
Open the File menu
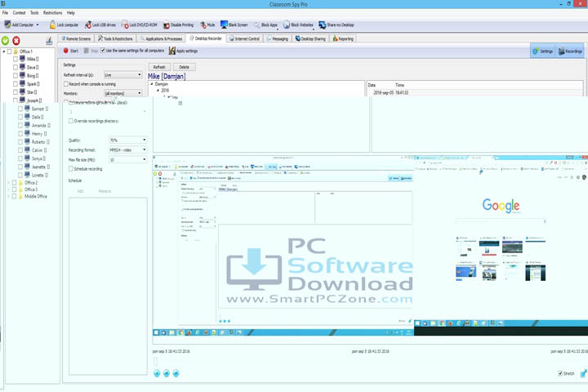click(5, 13)
